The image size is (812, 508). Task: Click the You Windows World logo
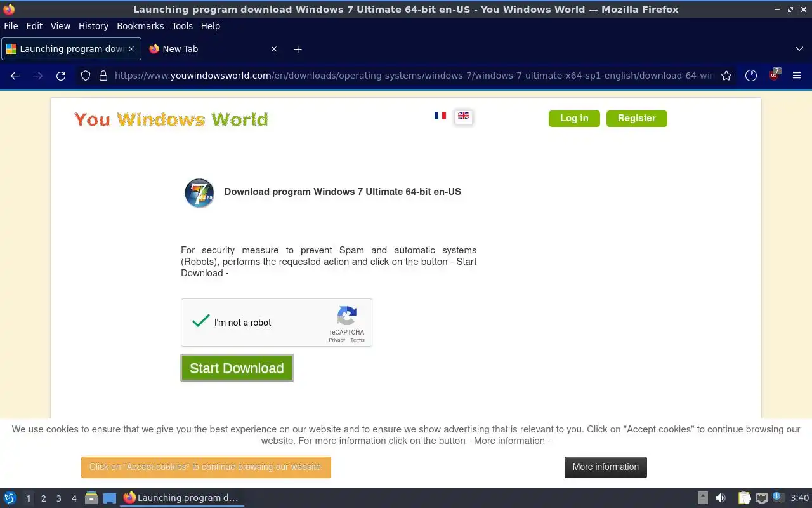[x=171, y=119]
